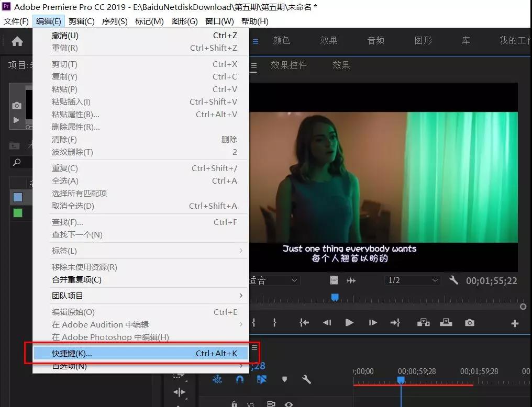Click the play icon under project camera icon
This screenshot has height=407, width=532.
pos(16,120)
